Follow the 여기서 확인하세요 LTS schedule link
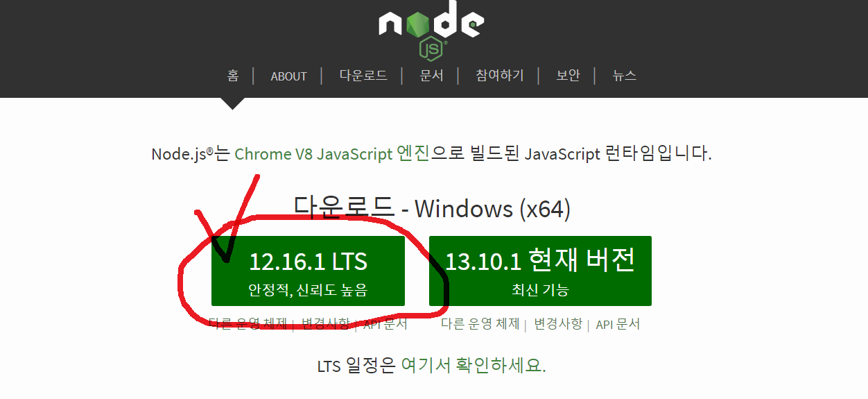The width and height of the screenshot is (868, 399). click(x=474, y=366)
